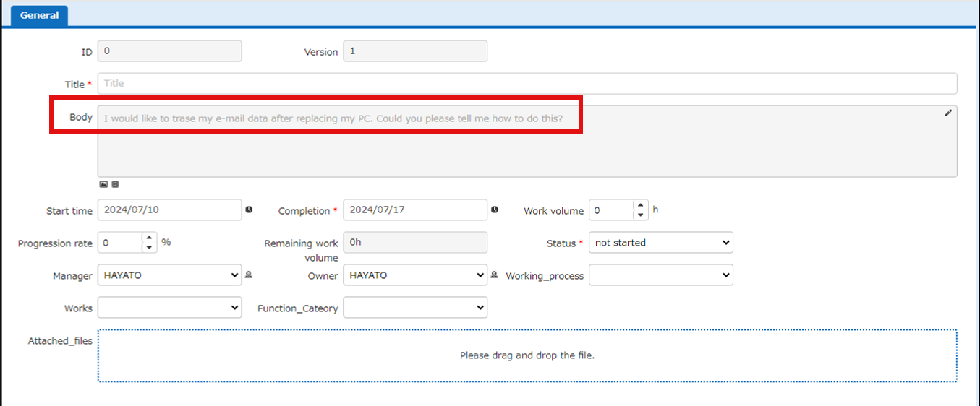Screen dimensions: 980x406
Task: Click the Function_Cateory label
Action: [298, 308]
